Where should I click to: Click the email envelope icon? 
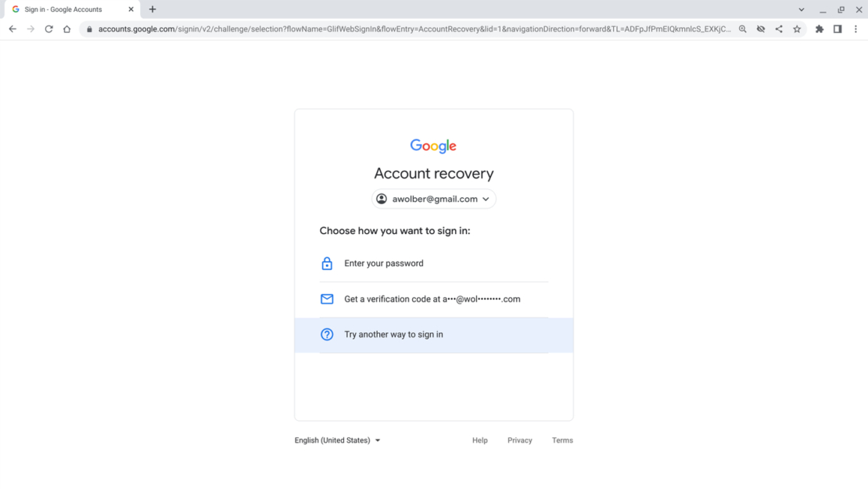coord(327,299)
